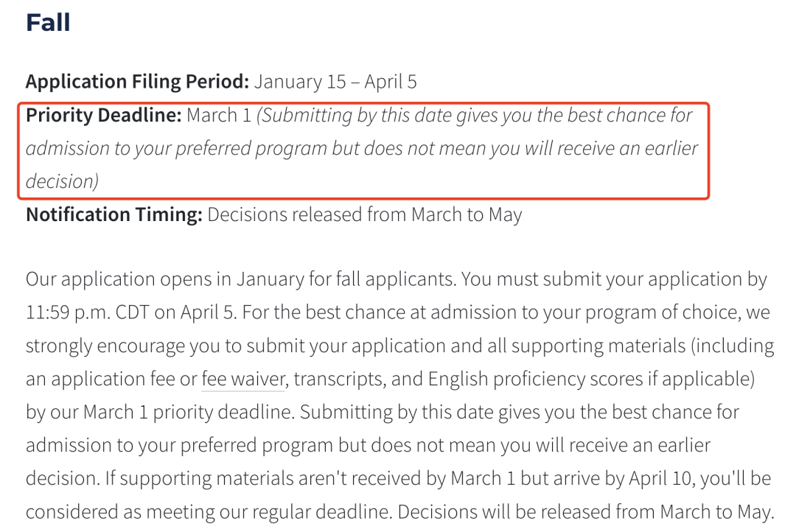Screen dimensions: 796x532
Task: Click the phrase 'meeting our regular deadline'
Action: [x=270, y=512]
